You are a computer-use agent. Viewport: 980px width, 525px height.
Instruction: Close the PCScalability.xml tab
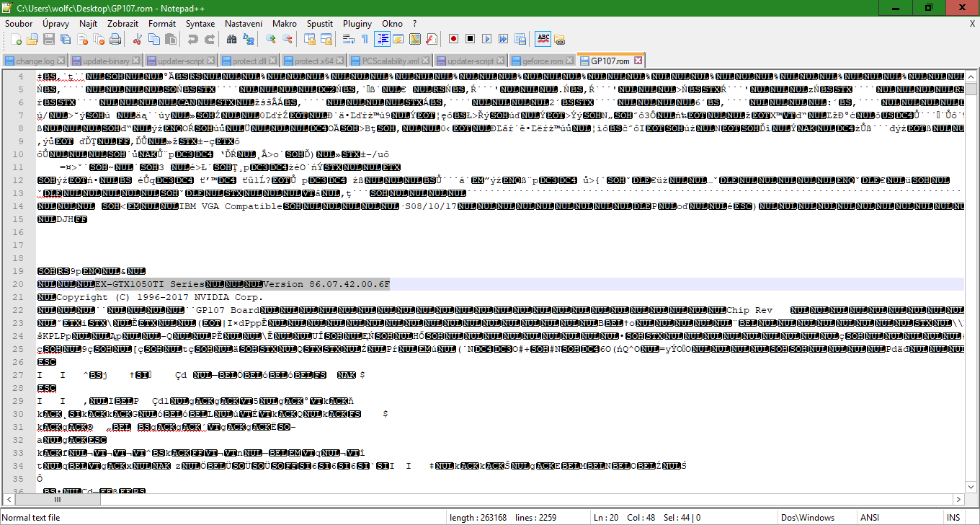tap(427, 61)
